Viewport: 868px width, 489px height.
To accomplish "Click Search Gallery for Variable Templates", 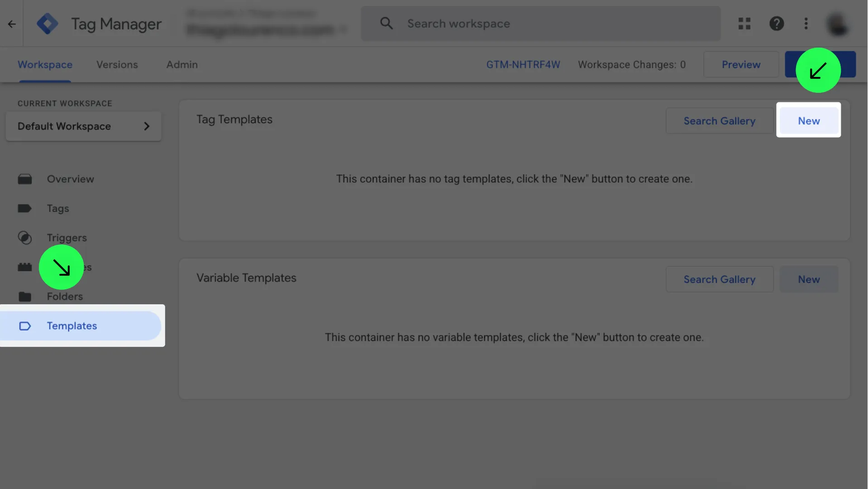I will (719, 279).
